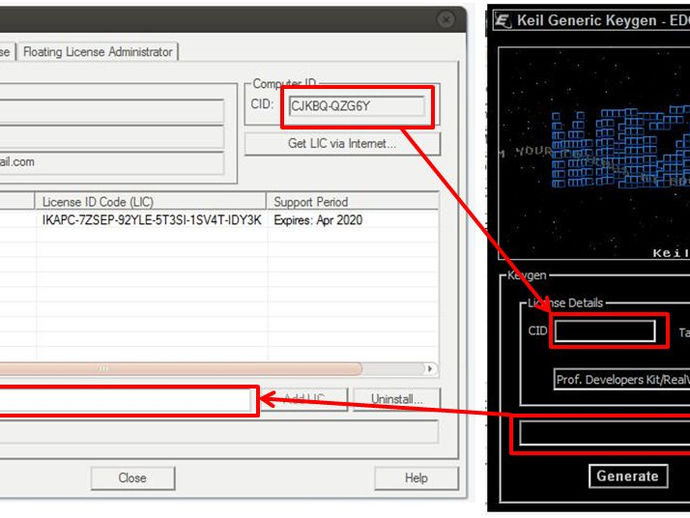The width and height of the screenshot is (690, 518).
Task: Click the Expires: Apr 2020 cell
Action: click(x=318, y=220)
